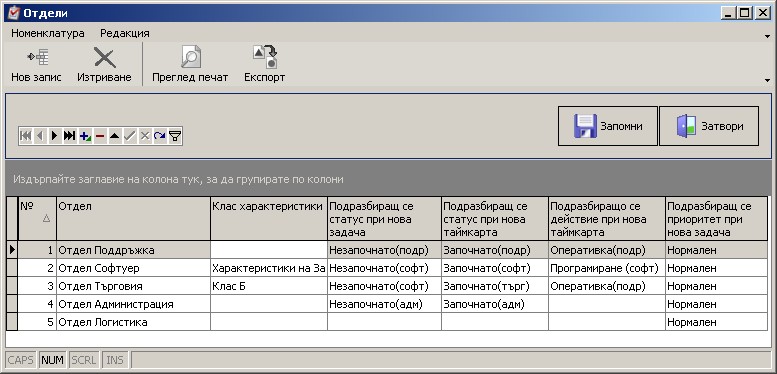The image size is (777, 374).
Task: Click the Затвори button
Action: tap(709, 126)
